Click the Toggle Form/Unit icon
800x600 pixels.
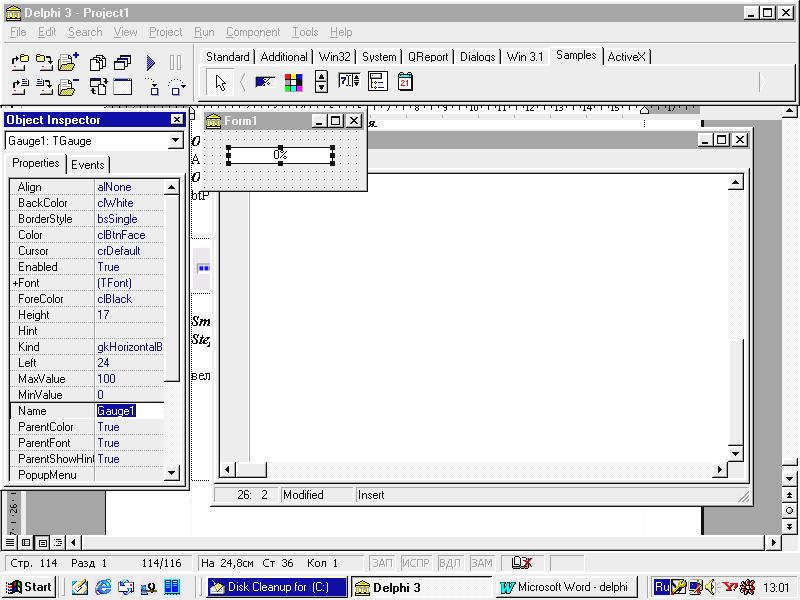point(97,87)
